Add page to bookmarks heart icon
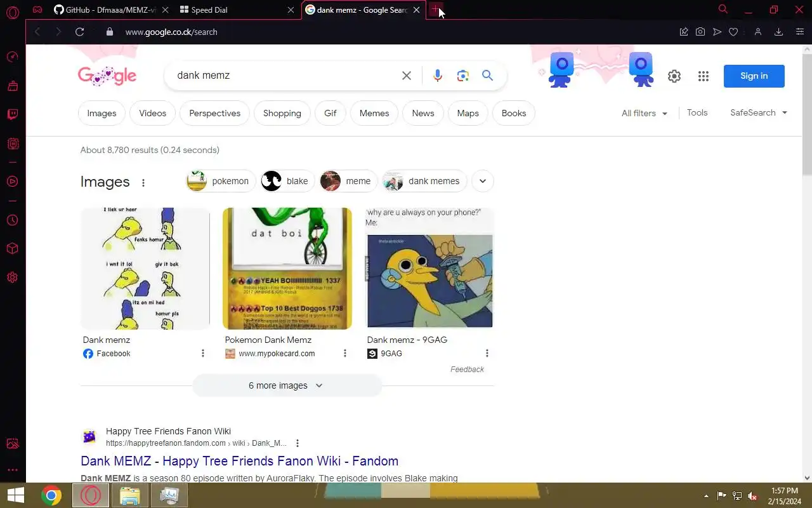 (733, 32)
